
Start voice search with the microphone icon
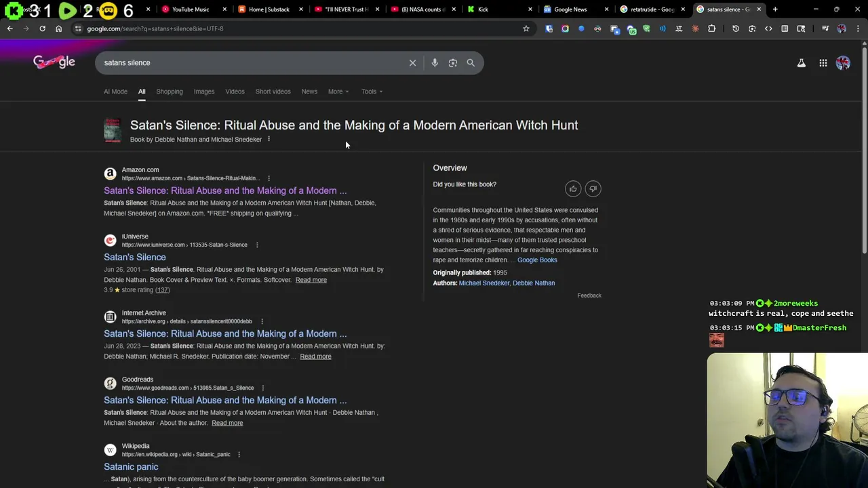[x=435, y=62]
